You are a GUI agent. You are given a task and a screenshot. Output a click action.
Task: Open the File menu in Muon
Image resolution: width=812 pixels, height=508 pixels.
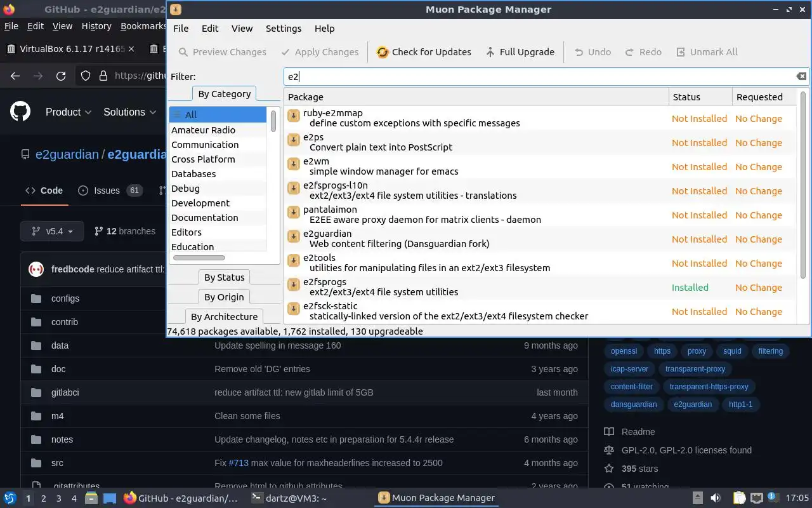(181, 29)
